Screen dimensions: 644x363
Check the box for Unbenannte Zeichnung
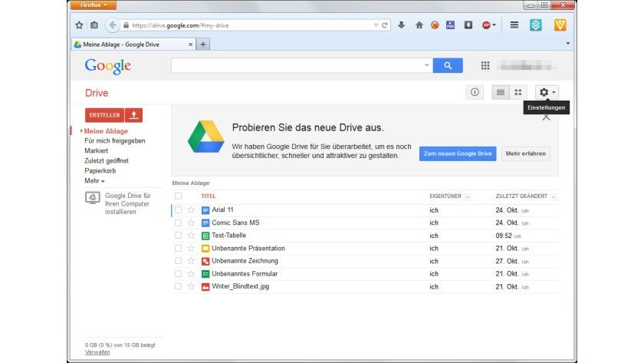point(178,261)
